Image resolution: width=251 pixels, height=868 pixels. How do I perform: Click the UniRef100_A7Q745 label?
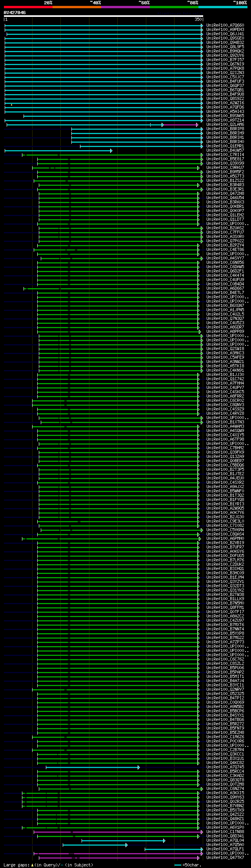coord(225,767)
